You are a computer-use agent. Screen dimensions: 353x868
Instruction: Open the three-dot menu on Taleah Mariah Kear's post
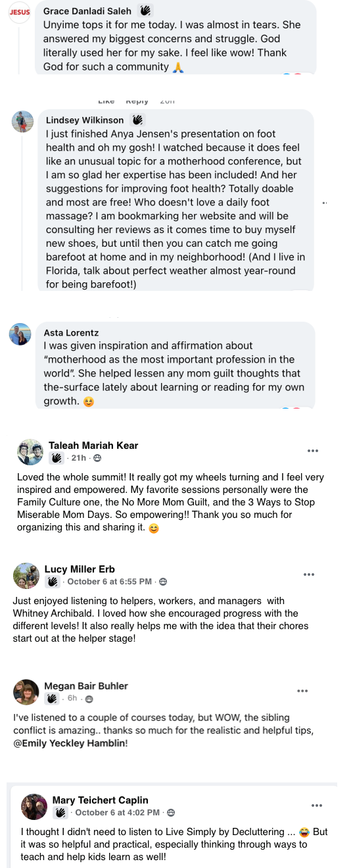pos(313,451)
